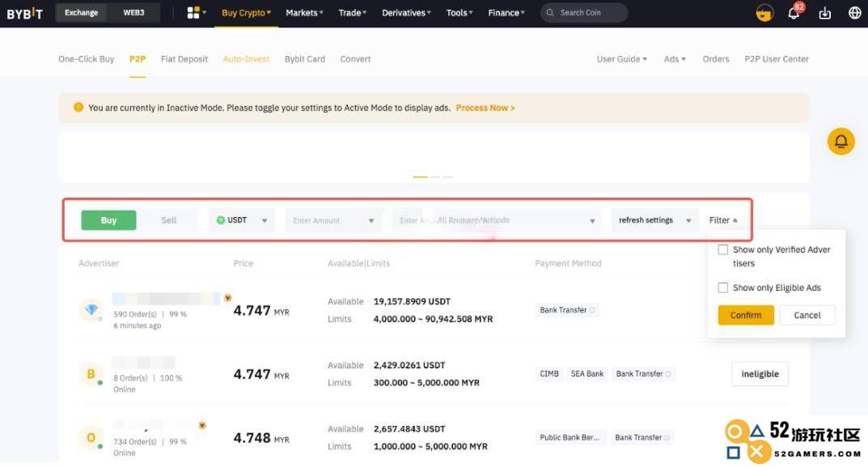
Task: Select the Exchange mode toggle
Action: coord(82,13)
